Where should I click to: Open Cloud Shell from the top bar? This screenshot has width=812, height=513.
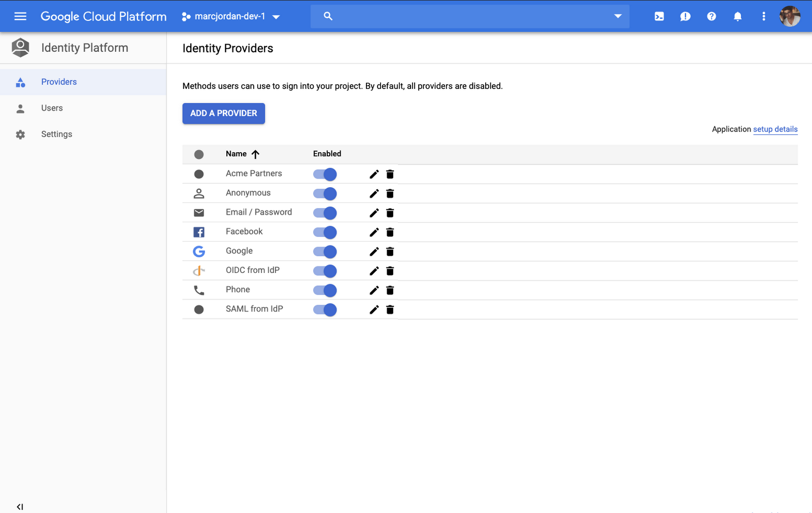point(659,16)
